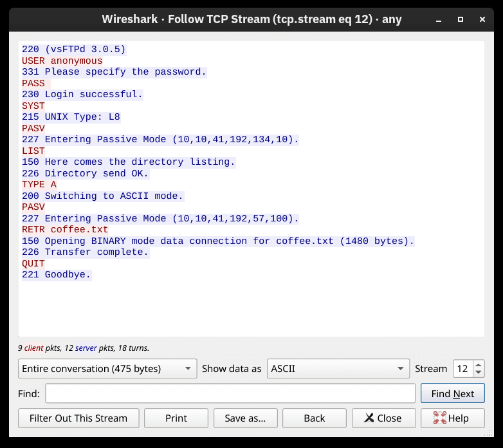Click the Close button with X icon

(383, 418)
